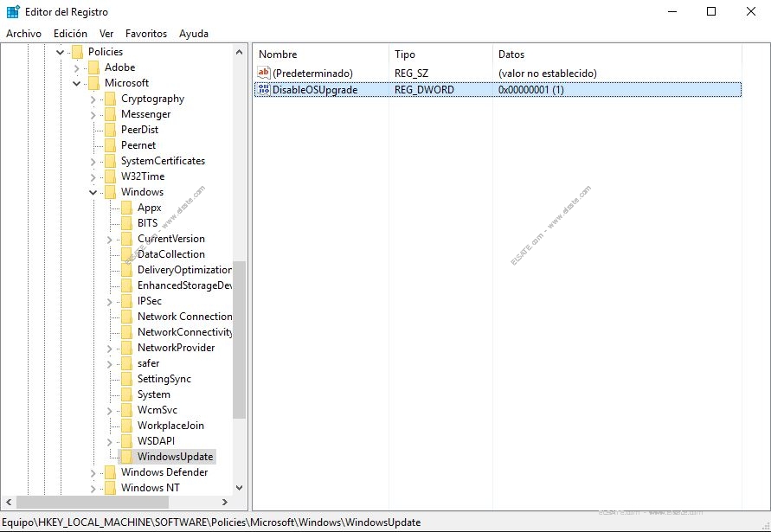The width and height of the screenshot is (771, 532).
Task: Select the (Predeterminado) value name
Action: point(312,74)
